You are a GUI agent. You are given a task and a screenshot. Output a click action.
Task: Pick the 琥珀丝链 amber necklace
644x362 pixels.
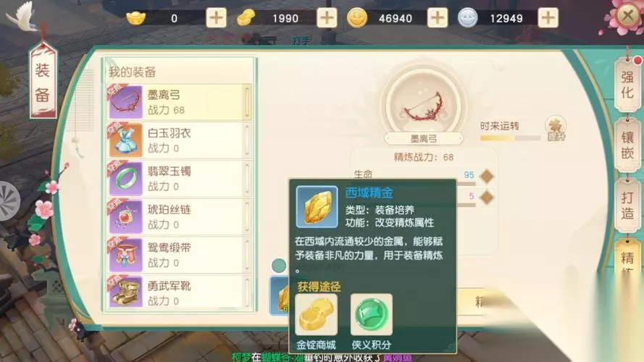179,217
